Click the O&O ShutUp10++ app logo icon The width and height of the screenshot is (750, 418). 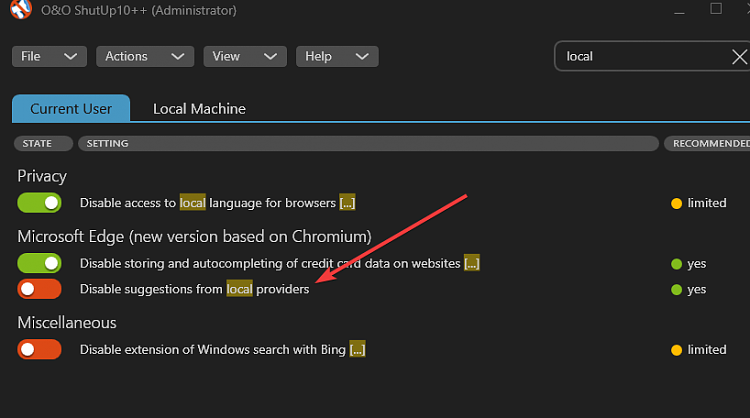pos(21,9)
